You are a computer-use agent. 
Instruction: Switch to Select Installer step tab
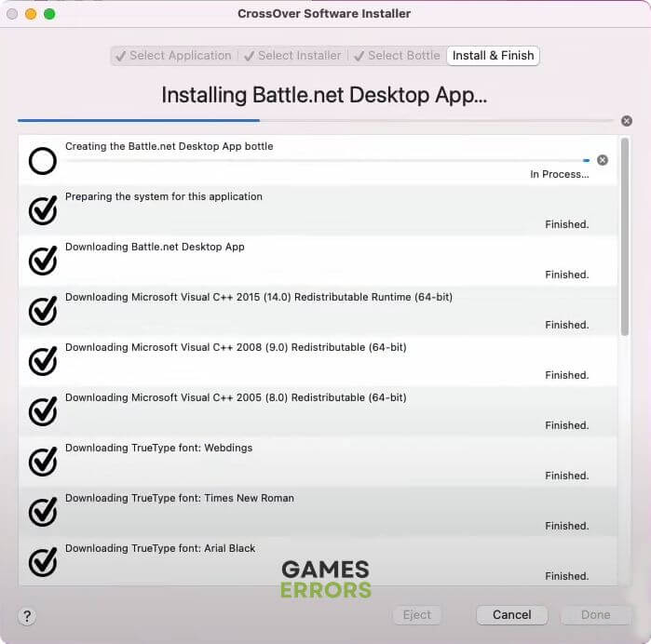[x=293, y=56]
